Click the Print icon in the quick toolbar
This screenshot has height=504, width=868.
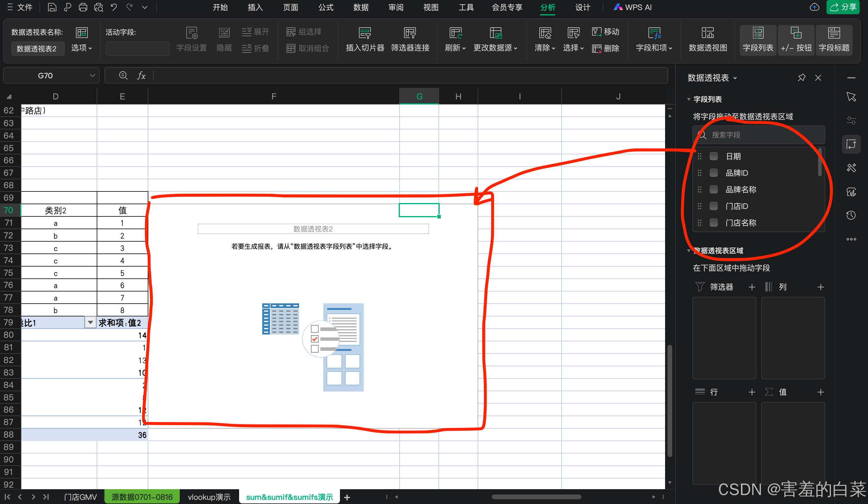click(83, 7)
